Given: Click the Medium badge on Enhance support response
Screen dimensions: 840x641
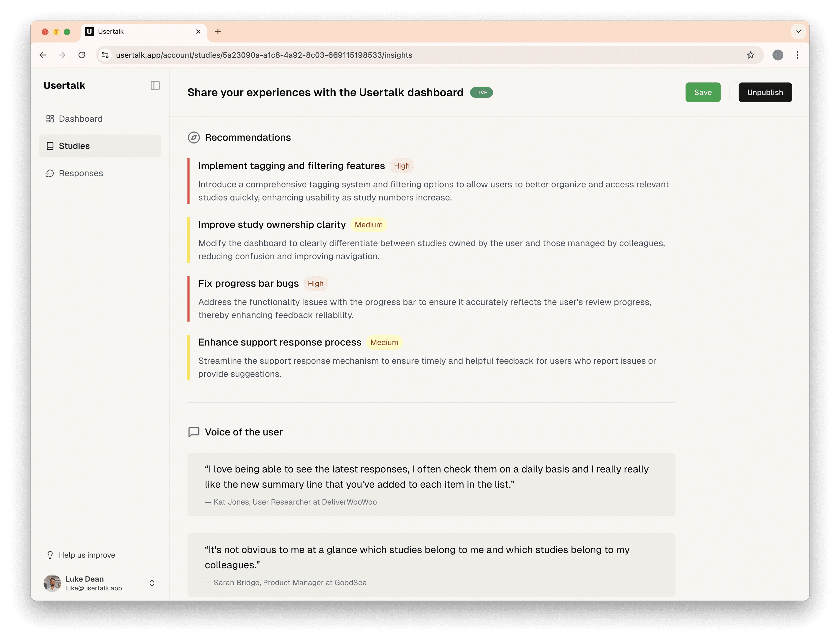Looking at the screenshot, I should pyautogui.click(x=384, y=342).
